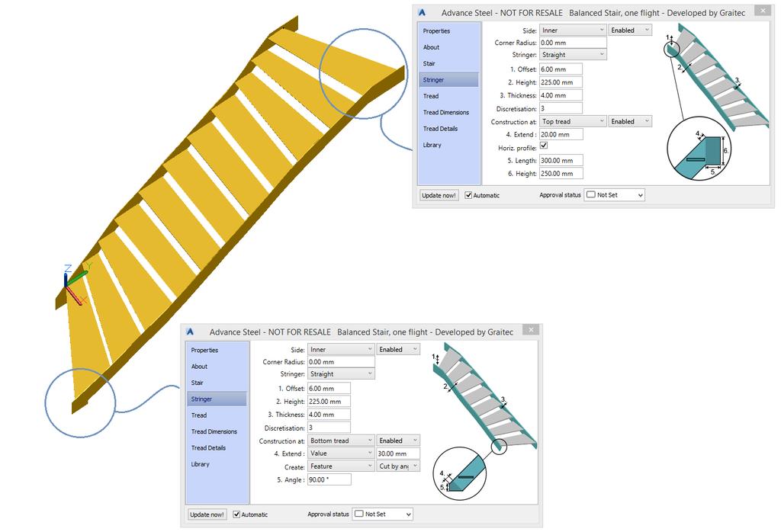This screenshot has height=532, width=781.
Task: Open Extend Value dropdown in bottom dialog
Action: (341, 453)
